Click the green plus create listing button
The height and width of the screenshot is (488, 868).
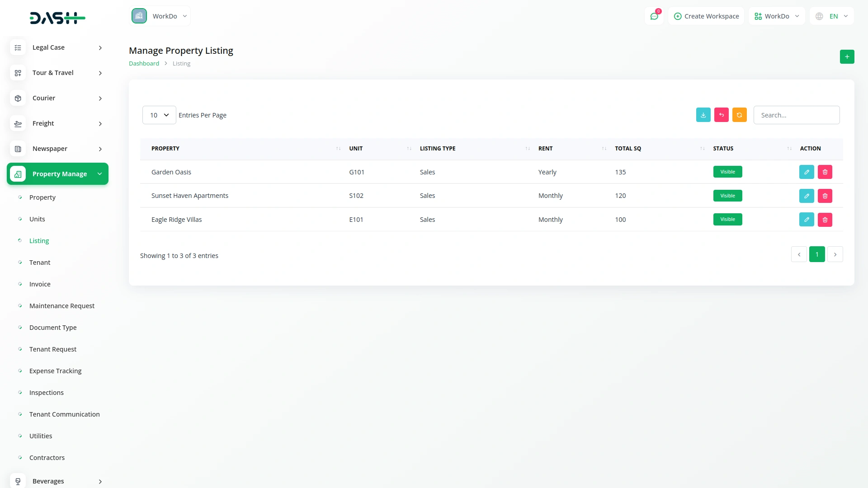click(x=847, y=56)
